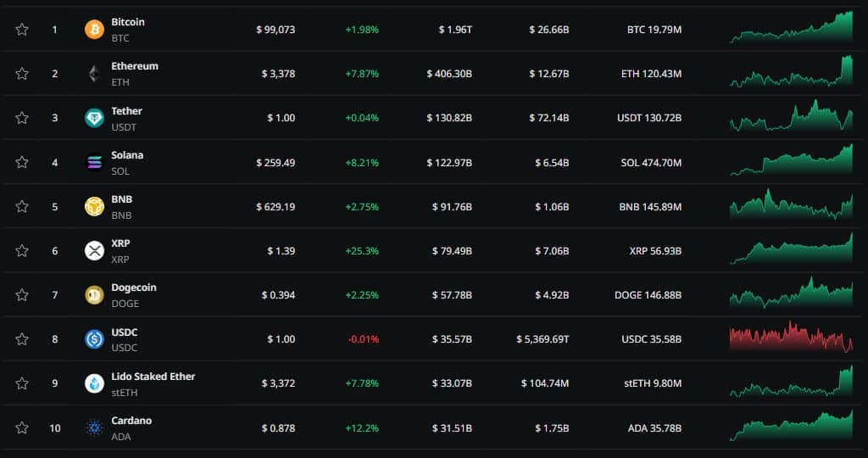Select the Cardano change +12.2%
The height and width of the screenshot is (458, 868).
[362, 428]
